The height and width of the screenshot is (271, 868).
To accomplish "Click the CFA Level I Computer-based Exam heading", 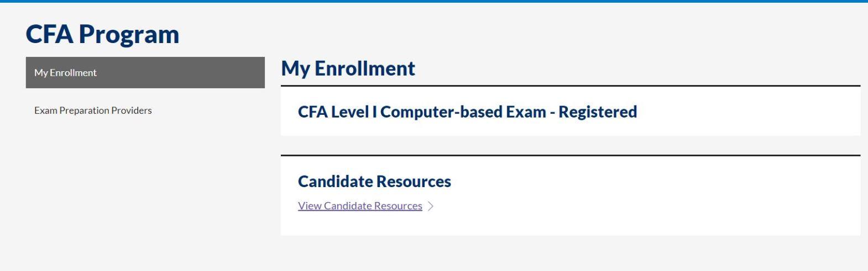I will (x=467, y=111).
